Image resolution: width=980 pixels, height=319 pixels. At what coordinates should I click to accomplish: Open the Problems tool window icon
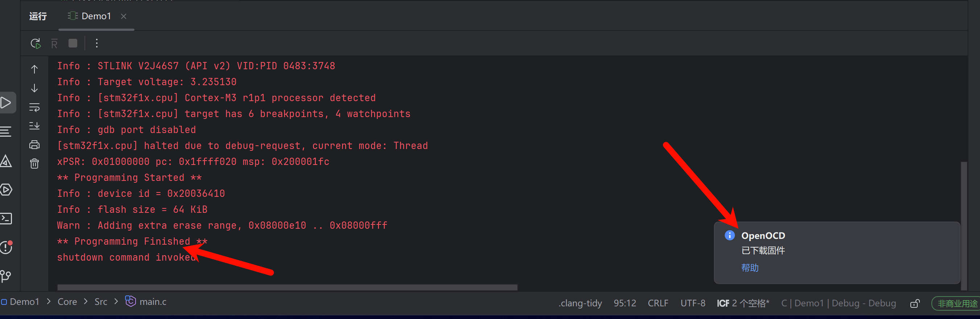pos(6,247)
